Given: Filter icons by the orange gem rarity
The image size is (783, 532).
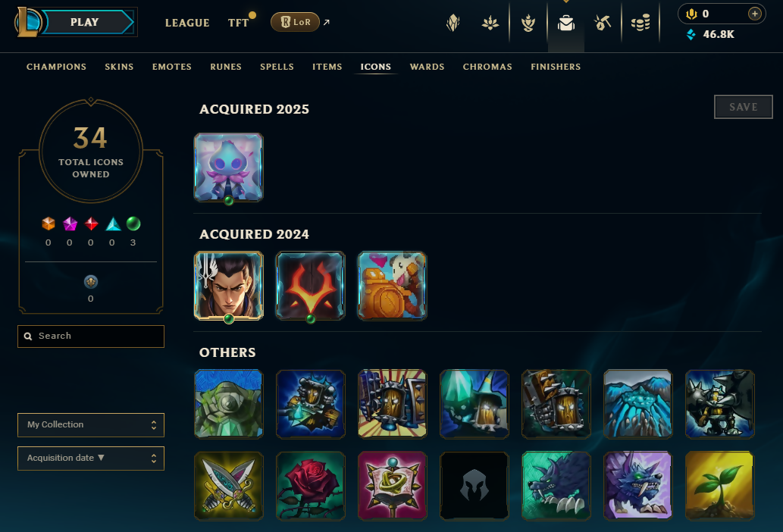Looking at the screenshot, I should click(49, 224).
